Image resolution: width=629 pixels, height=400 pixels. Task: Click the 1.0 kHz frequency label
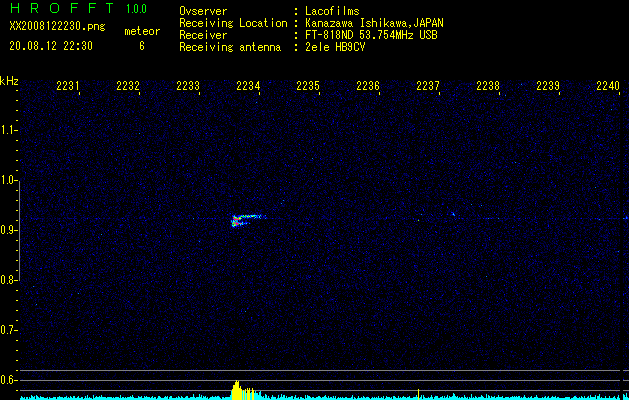[8, 180]
